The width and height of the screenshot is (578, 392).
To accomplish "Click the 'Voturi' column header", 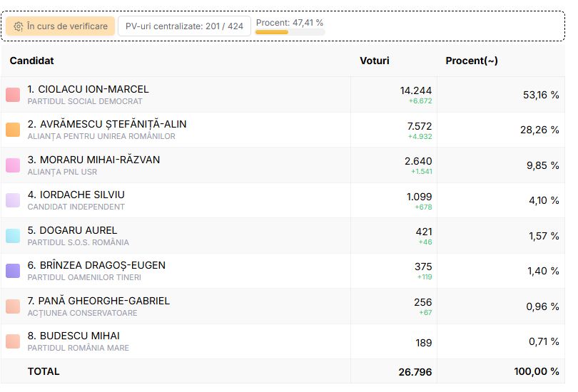I will [x=375, y=61].
